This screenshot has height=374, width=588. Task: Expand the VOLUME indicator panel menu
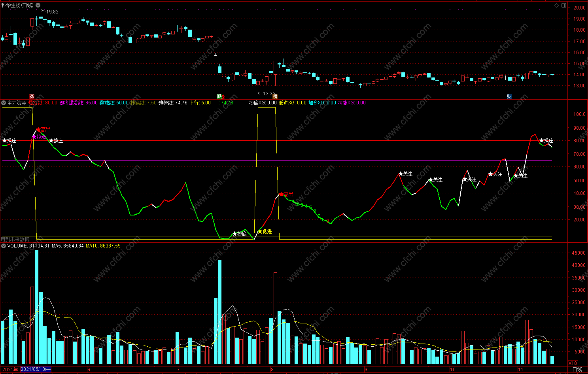(x=4, y=246)
